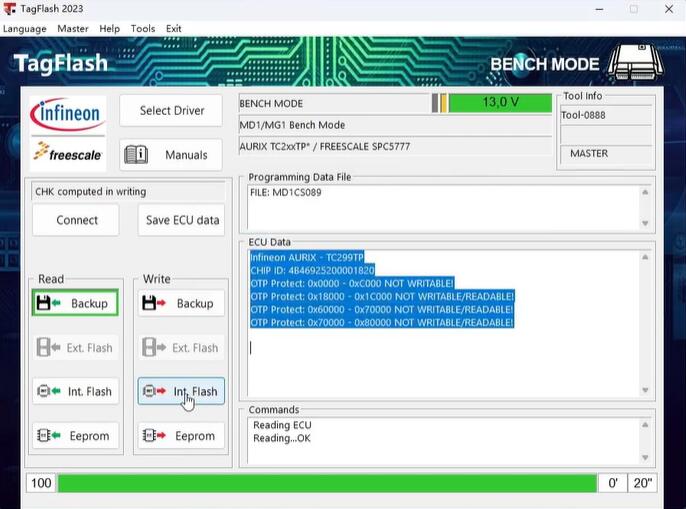Image resolution: width=686 pixels, height=509 pixels.
Task: Open the Manuals button
Action: 171,154
